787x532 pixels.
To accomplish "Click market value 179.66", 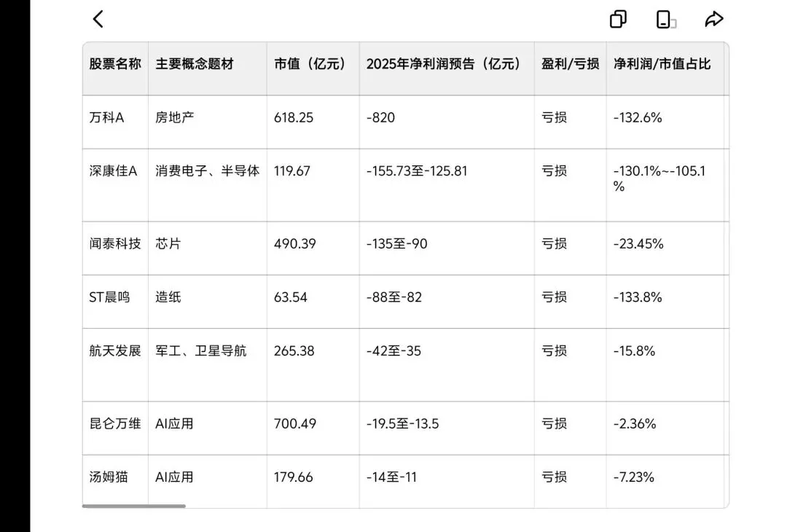I will click(x=294, y=477).
